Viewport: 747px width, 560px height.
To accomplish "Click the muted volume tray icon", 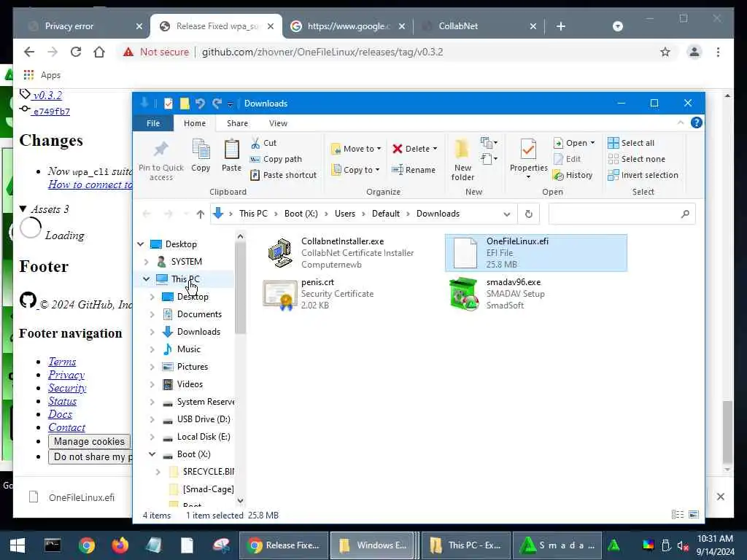I will click(x=683, y=545).
